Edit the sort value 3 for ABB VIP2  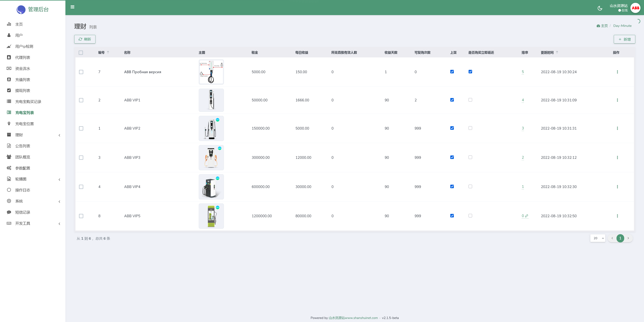[523, 128]
